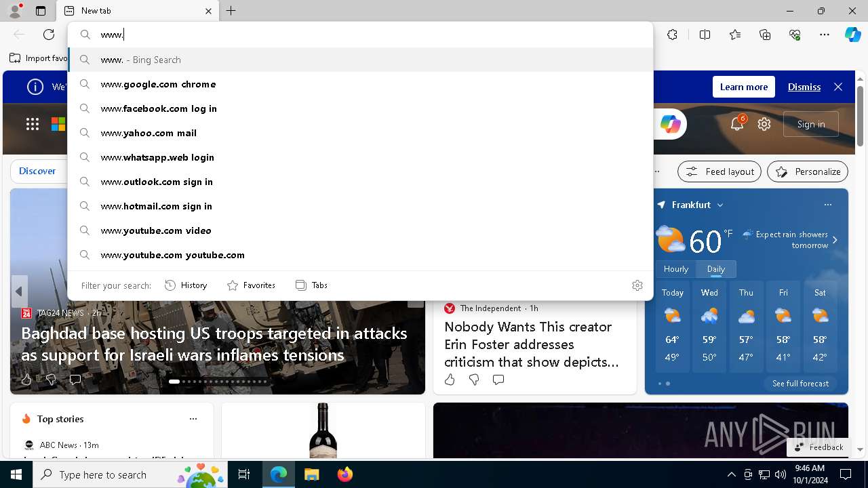Like the Erin Foster story
The width and height of the screenshot is (868, 488).
[x=450, y=380]
